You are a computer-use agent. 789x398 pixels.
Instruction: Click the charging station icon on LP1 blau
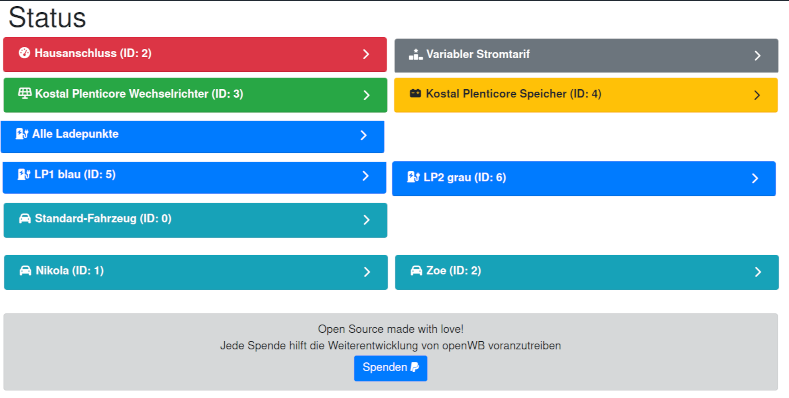coord(24,175)
